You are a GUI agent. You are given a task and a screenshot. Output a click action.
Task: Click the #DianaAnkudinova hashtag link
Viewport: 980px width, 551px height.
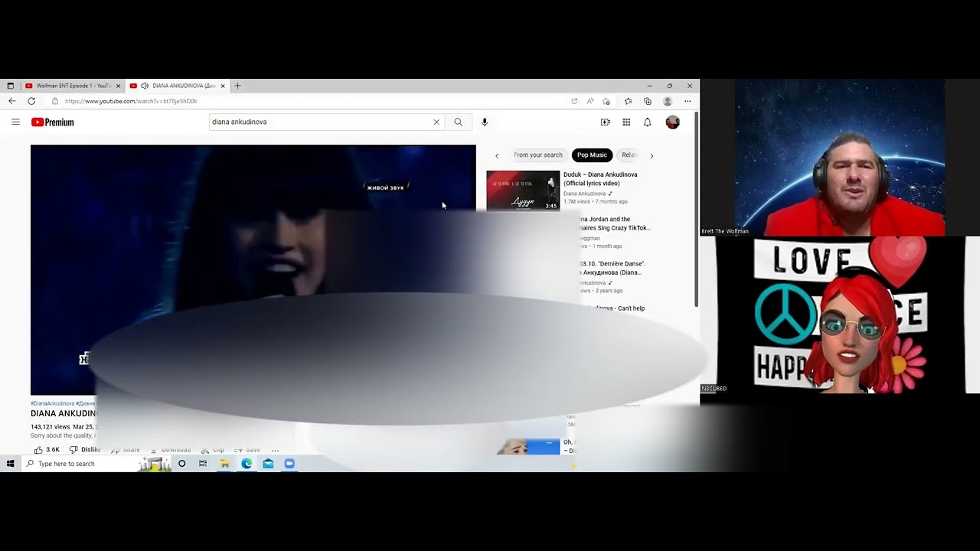(52, 403)
